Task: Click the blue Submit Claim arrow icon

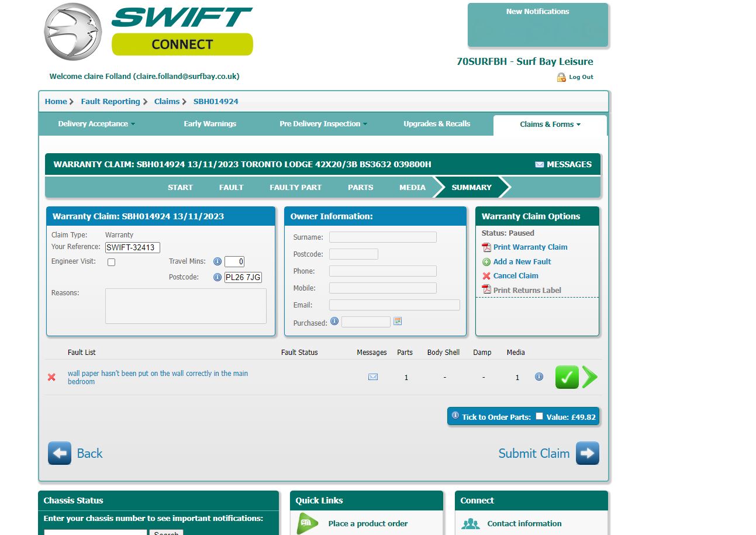Action: coord(588,453)
